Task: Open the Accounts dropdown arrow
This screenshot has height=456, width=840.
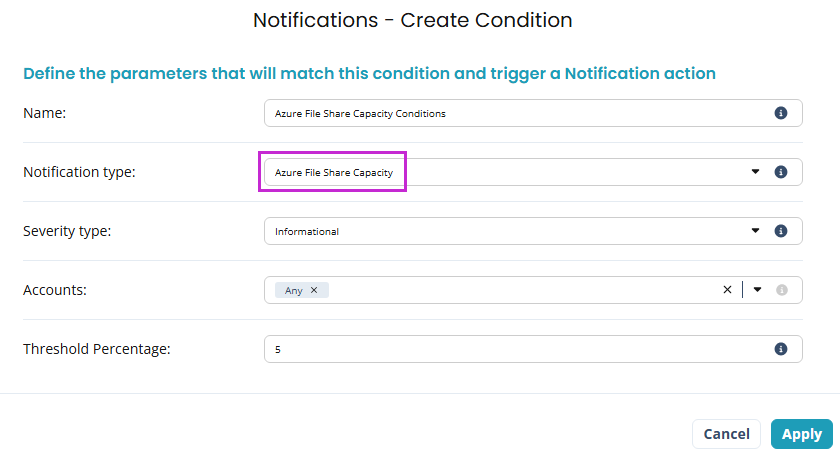Action: pyautogui.click(x=757, y=290)
